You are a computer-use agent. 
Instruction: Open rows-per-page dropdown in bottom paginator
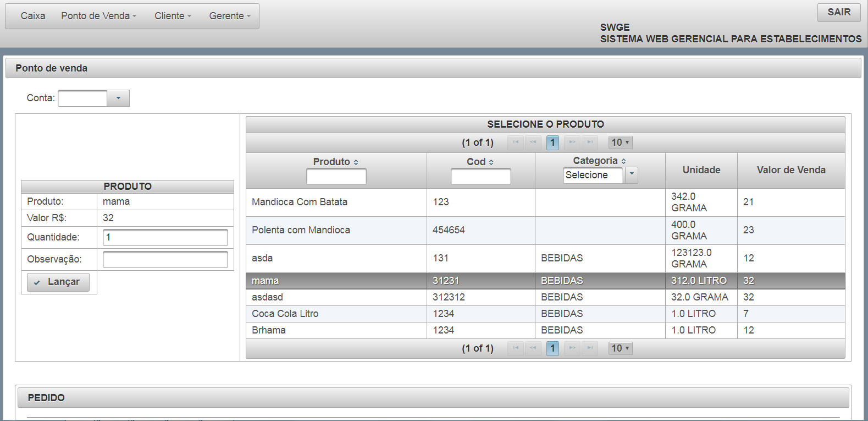[x=621, y=348]
